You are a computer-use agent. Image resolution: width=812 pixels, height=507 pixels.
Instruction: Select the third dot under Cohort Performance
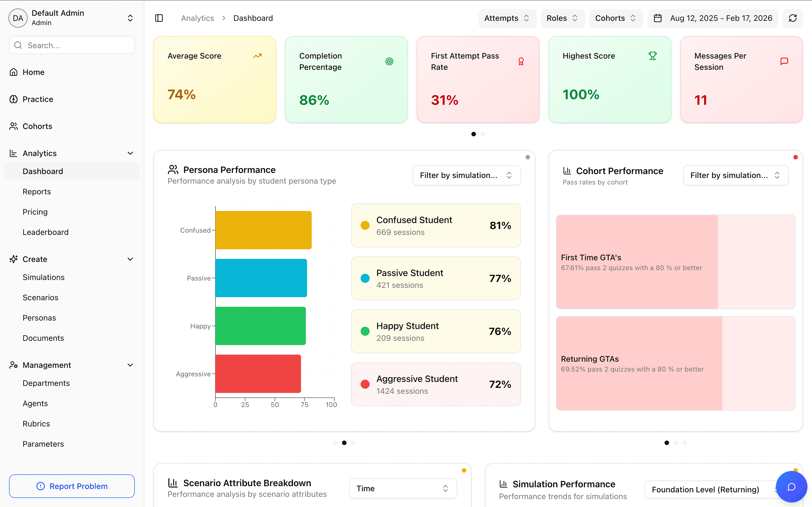pyautogui.click(x=685, y=442)
